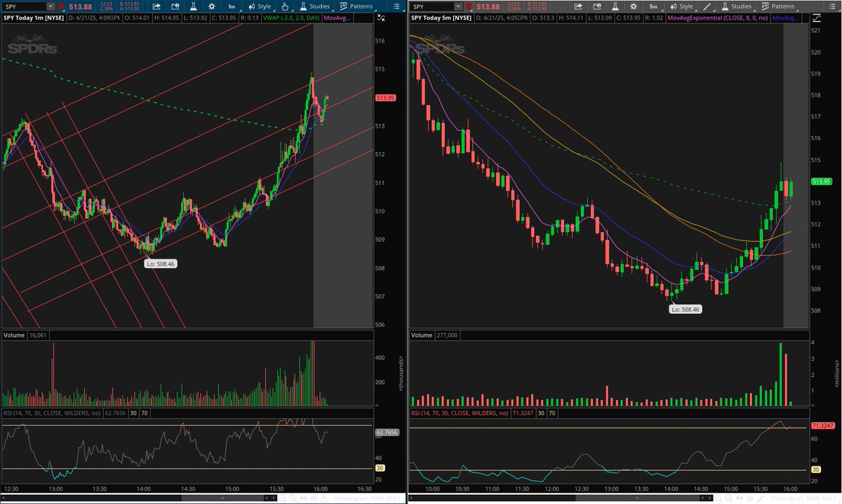Viewport: 842px width, 504px height.
Task: Click the RSI study label in the 5m chart pane
Action: 459,414
